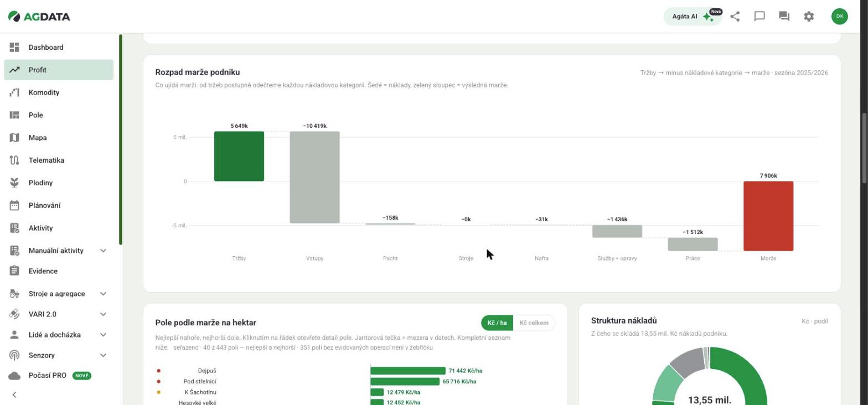Switch to Kč celkem view
Image resolution: width=868 pixels, height=405 pixels.
click(534, 323)
